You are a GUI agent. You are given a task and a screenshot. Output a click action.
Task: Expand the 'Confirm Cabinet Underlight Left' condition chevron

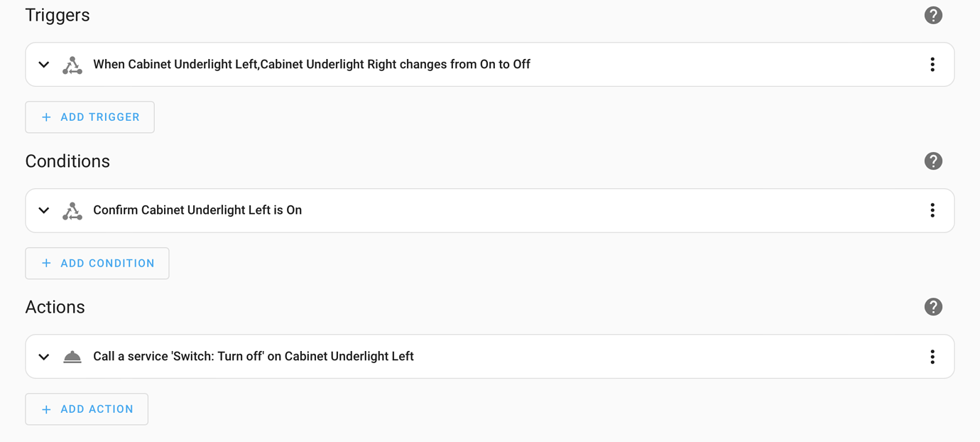[x=44, y=210]
